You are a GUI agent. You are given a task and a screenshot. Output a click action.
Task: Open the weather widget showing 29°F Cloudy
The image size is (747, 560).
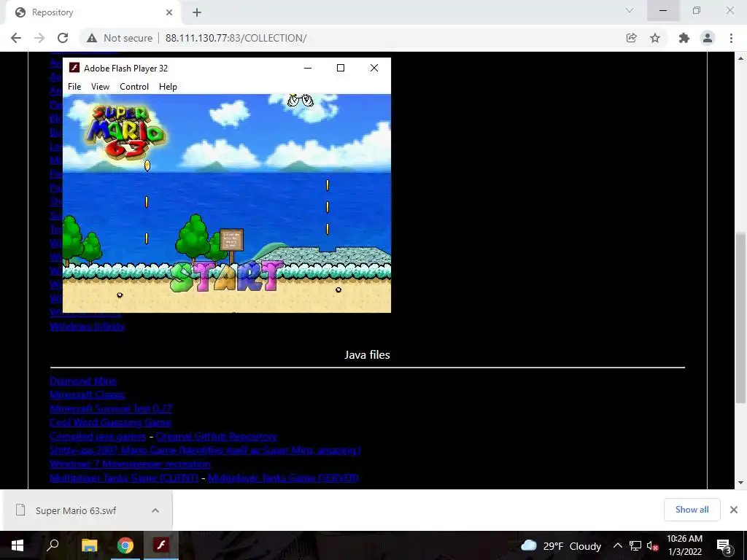point(561,545)
